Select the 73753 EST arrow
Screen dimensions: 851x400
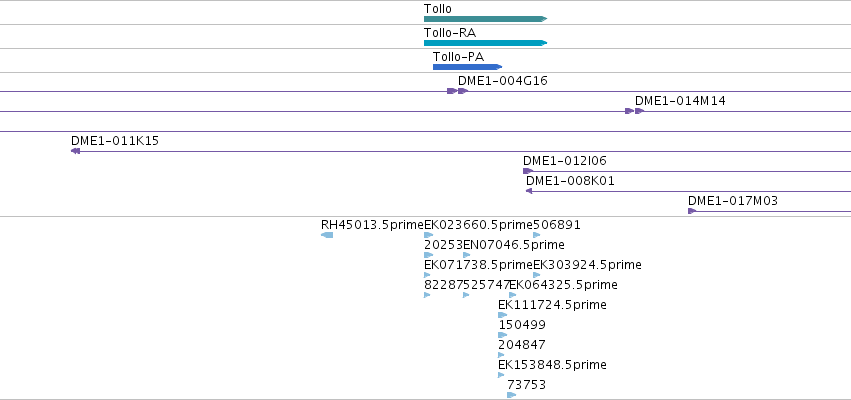tap(511, 395)
